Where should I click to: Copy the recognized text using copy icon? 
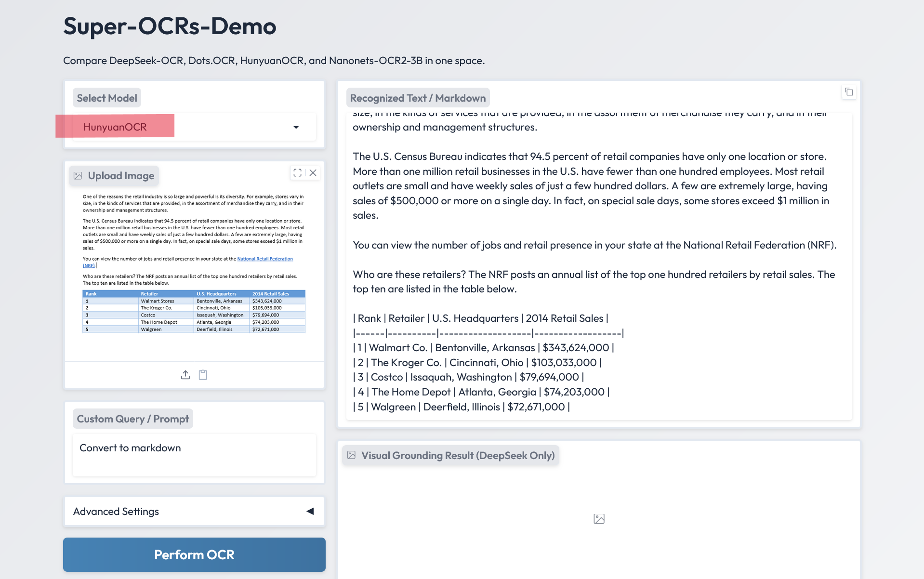pos(849,92)
